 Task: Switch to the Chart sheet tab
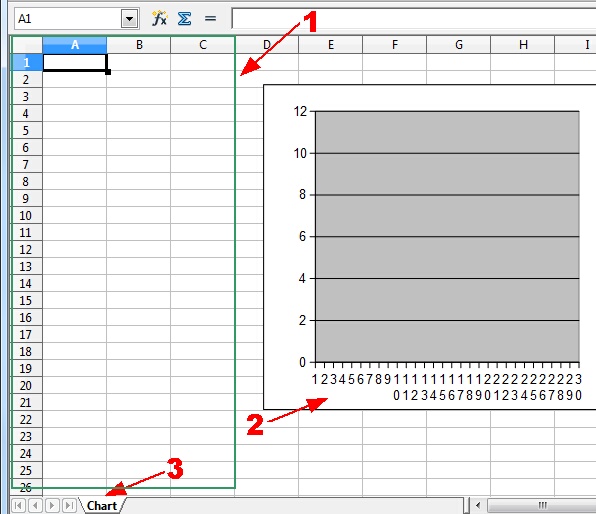click(x=102, y=506)
